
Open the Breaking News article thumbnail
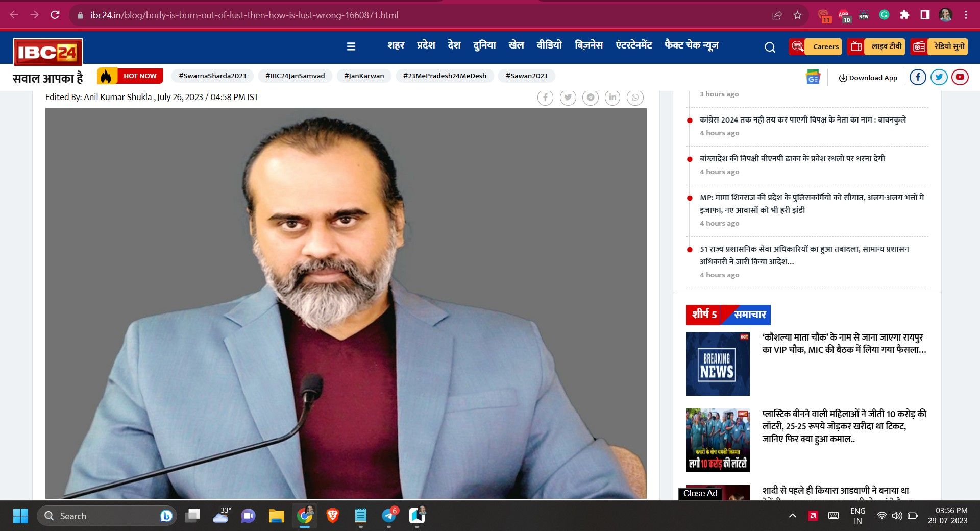pyautogui.click(x=717, y=364)
